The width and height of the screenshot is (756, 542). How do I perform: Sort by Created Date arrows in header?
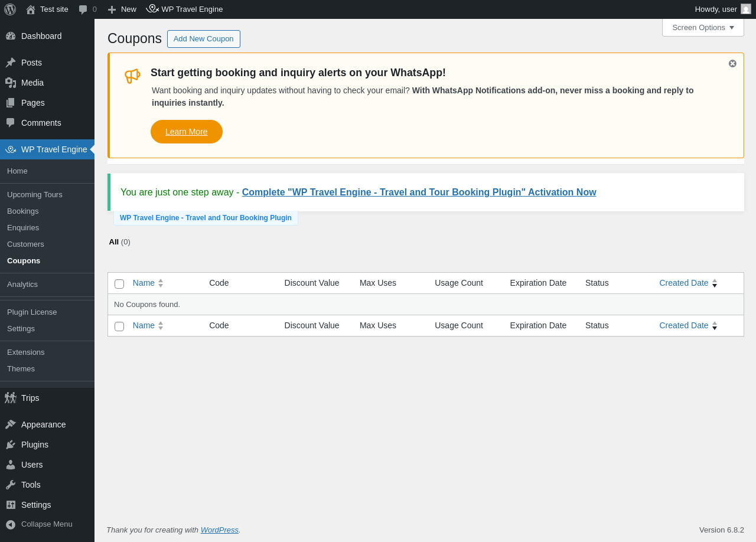715,283
